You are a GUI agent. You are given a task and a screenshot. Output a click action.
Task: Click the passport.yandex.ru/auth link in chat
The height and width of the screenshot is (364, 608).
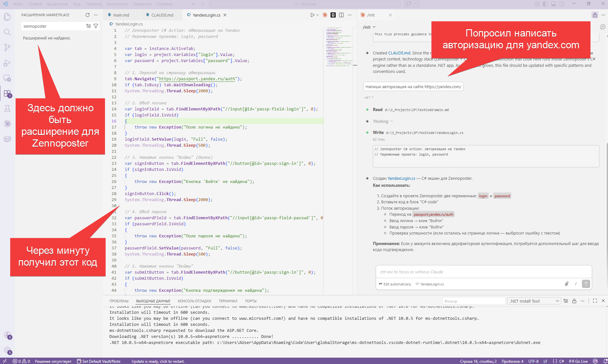pos(433,214)
